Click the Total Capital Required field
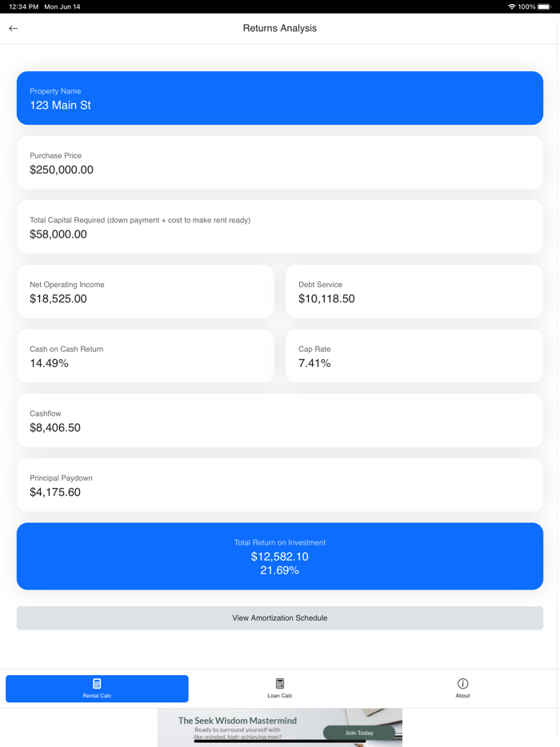Image resolution: width=560 pixels, height=747 pixels. 279,227
